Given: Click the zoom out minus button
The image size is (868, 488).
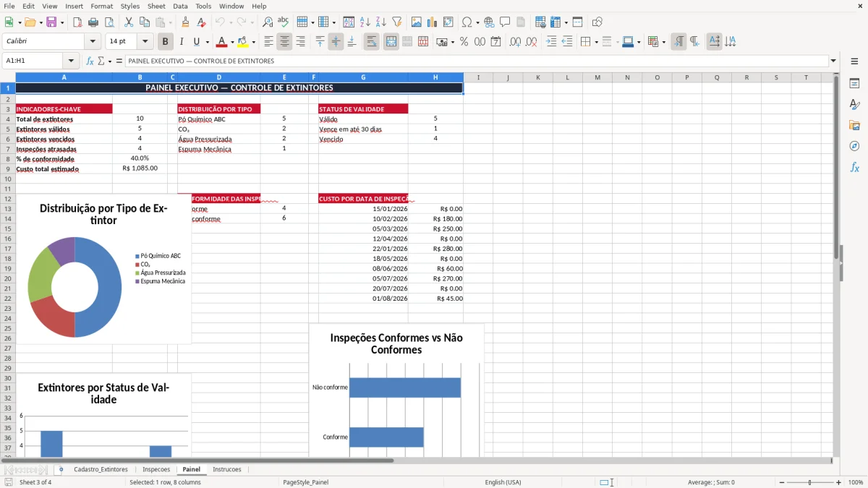Looking at the screenshot, I should (x=781, y=482).
